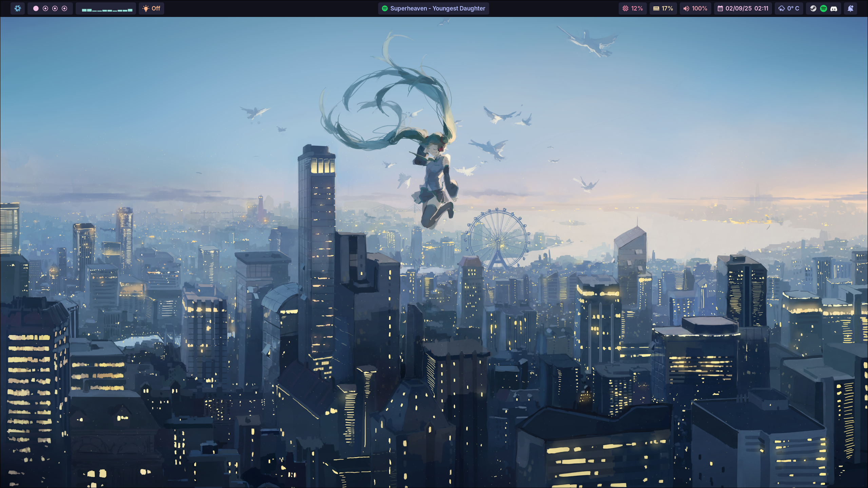
Task: Switch to the third workspace dot
Action: coord(55,8)
